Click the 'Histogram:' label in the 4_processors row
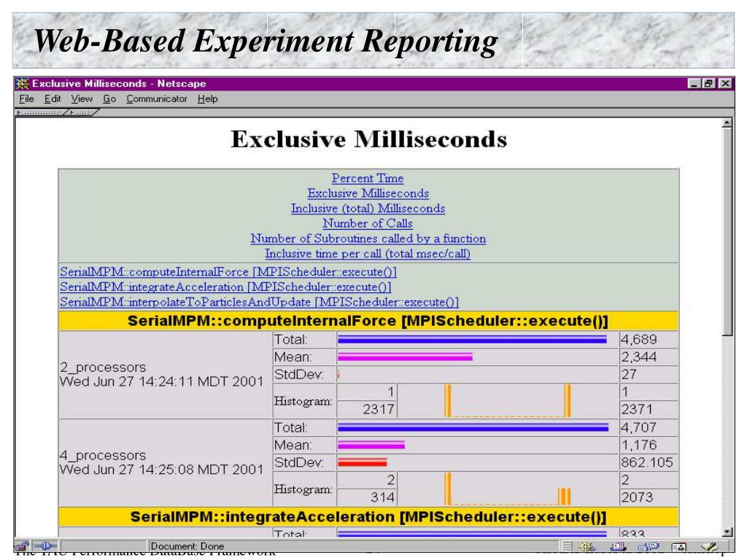The width and height of the screenshot is (747, 560). click(x=303, y=489)
